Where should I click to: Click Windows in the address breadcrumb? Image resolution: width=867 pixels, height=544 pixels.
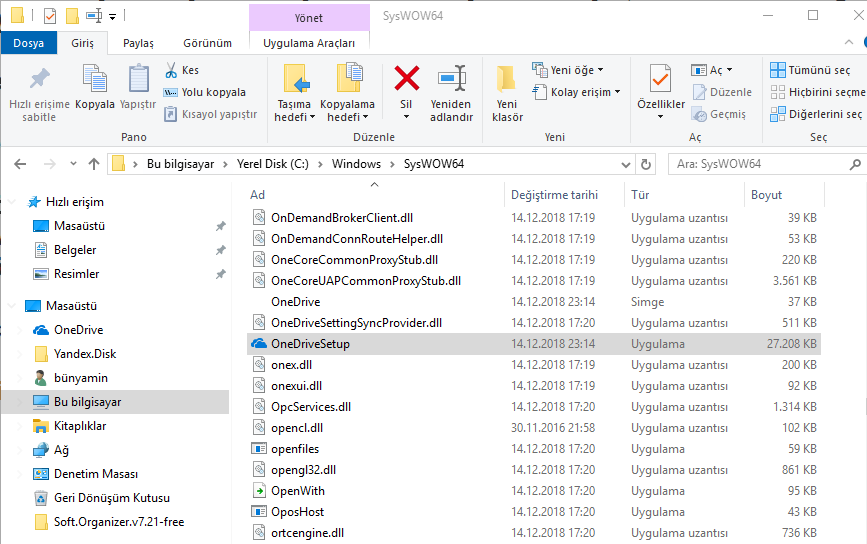click(357, 164)
